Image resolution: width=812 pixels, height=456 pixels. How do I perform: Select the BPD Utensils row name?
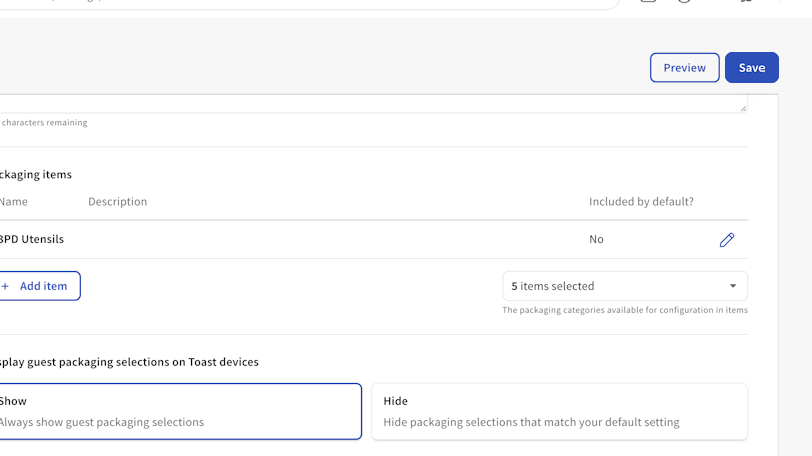pos(32,240)
